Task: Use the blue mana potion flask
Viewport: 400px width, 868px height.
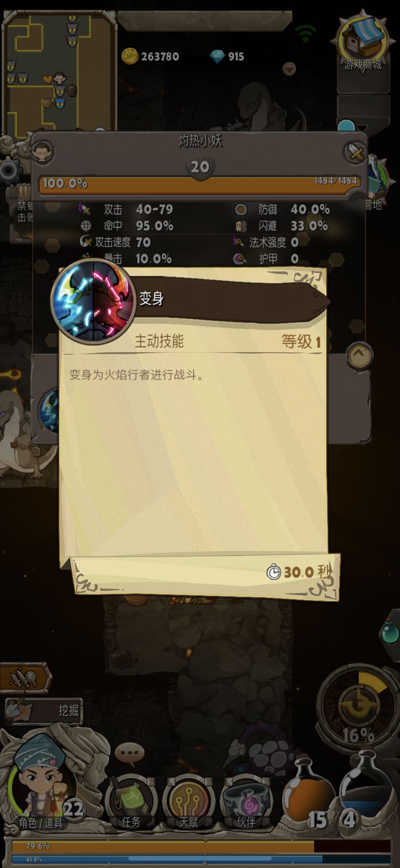Action: click(x=365, y=790)
